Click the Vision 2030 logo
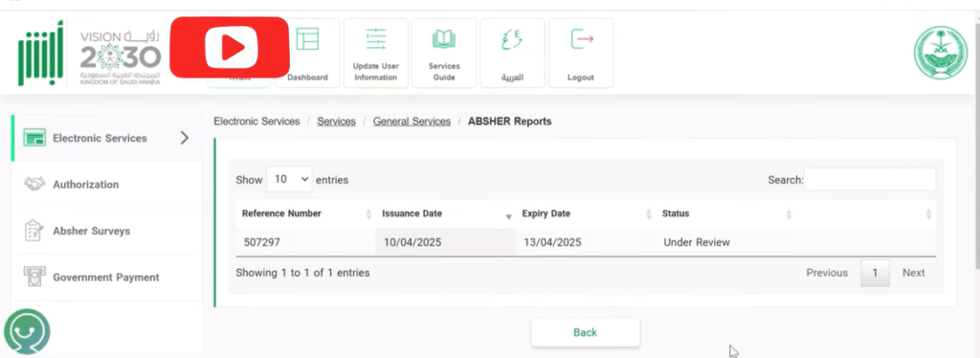The width and height of the screenshot is (980, 358). pos(121,56)
